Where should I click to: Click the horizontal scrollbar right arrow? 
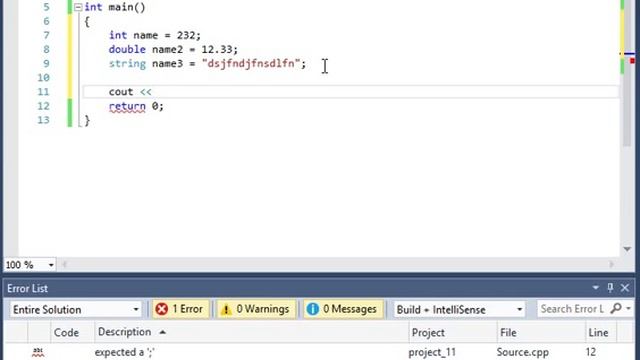611,264
